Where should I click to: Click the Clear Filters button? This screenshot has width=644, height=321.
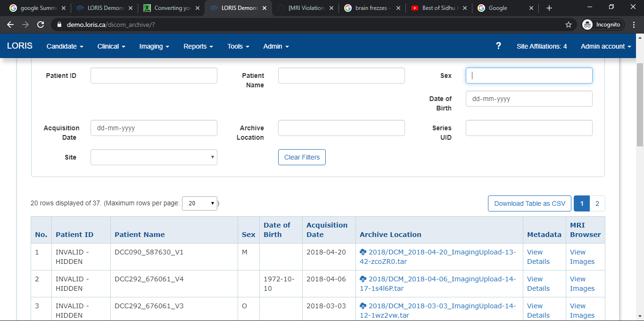tap(302, 157)
